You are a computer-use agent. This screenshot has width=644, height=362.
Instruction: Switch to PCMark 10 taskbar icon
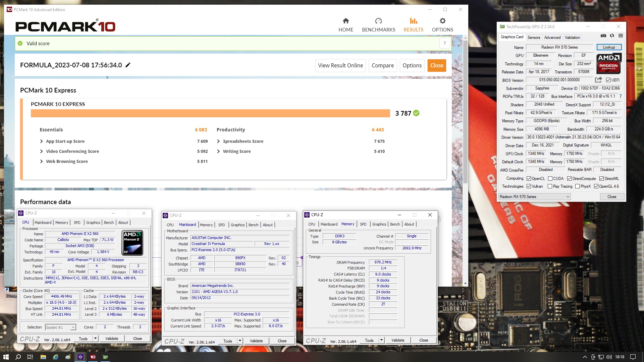coord(93,357)
